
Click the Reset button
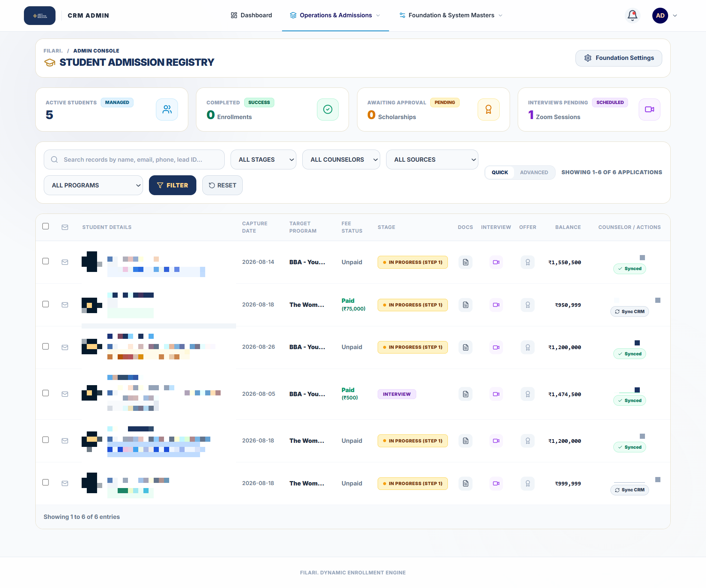click(222, 185)
